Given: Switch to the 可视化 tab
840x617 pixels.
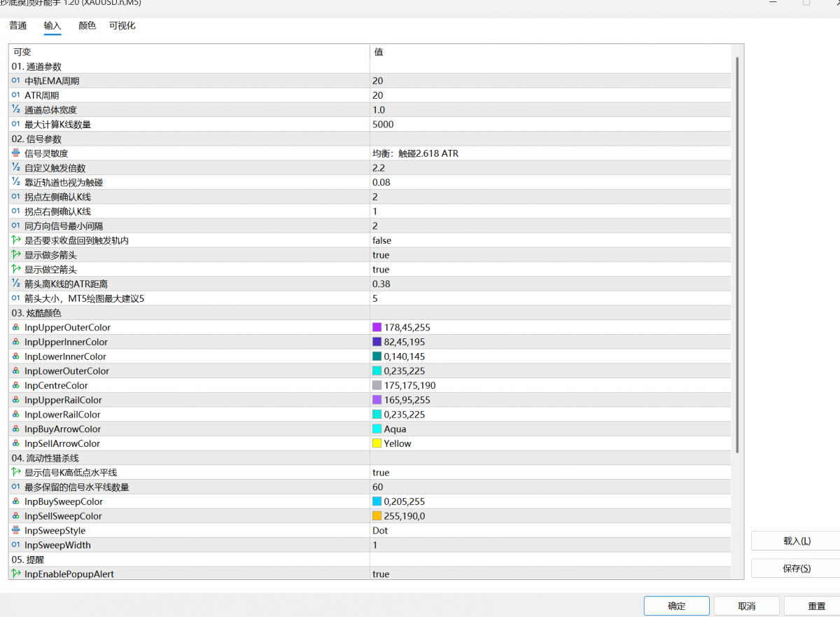Looking at the screenshot, I should [x=122, y=26].
